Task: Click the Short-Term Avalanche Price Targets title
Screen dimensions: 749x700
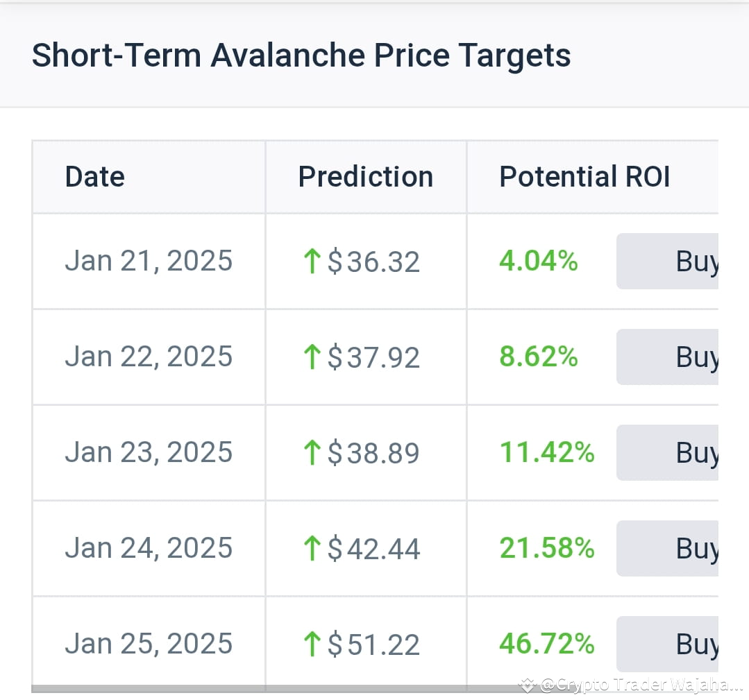Action: click(301, 56)
